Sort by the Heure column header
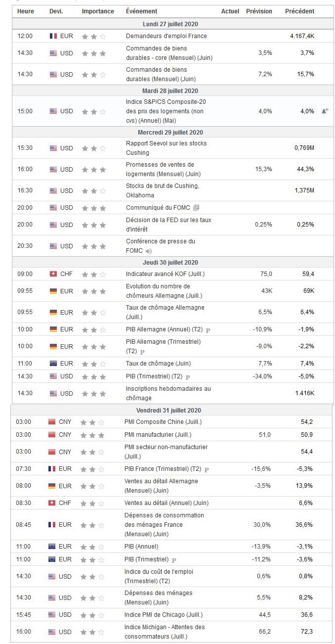 (x=26, y=11)
